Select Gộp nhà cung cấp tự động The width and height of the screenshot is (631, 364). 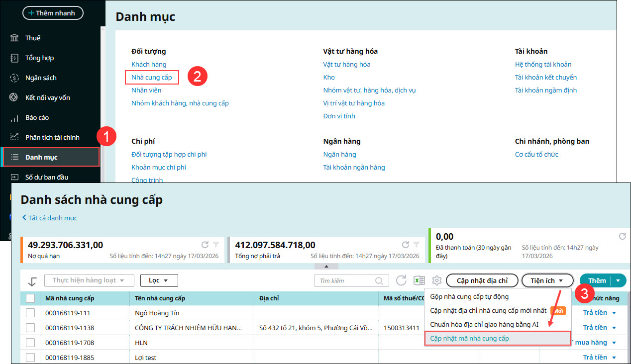coord(469,297)
